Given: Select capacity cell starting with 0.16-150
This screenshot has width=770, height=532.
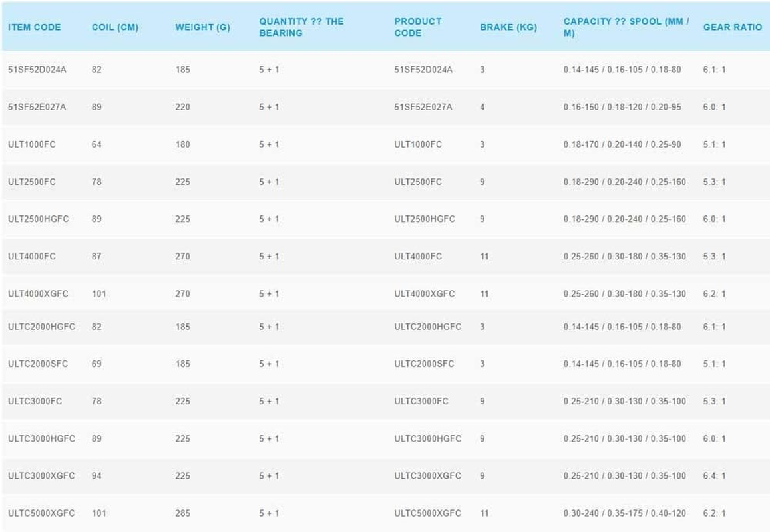Looking at the screenshot, I should point(622,107).
